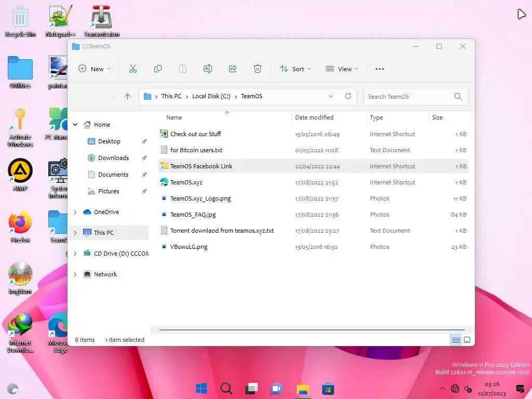Screen dimensions: 532x399
Task: Select the Check out our Stuff file
Action: 313,134
